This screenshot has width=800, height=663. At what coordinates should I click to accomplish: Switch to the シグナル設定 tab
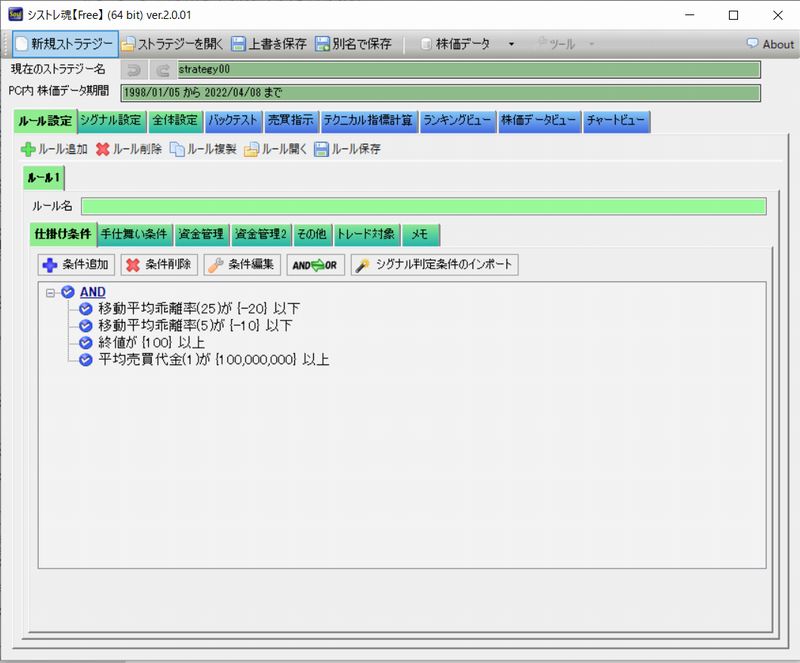111,121
